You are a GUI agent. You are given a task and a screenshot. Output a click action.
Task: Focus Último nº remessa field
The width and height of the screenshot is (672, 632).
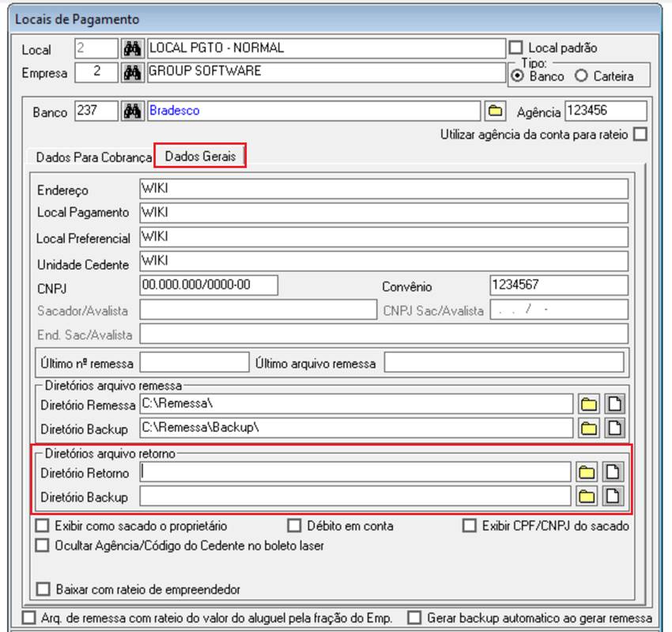194,362
